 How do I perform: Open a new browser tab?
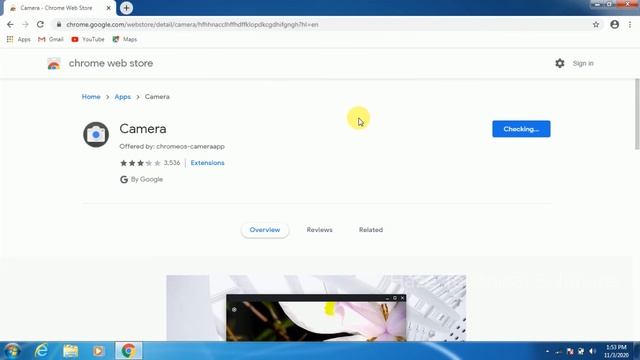(x=126, y=8)
